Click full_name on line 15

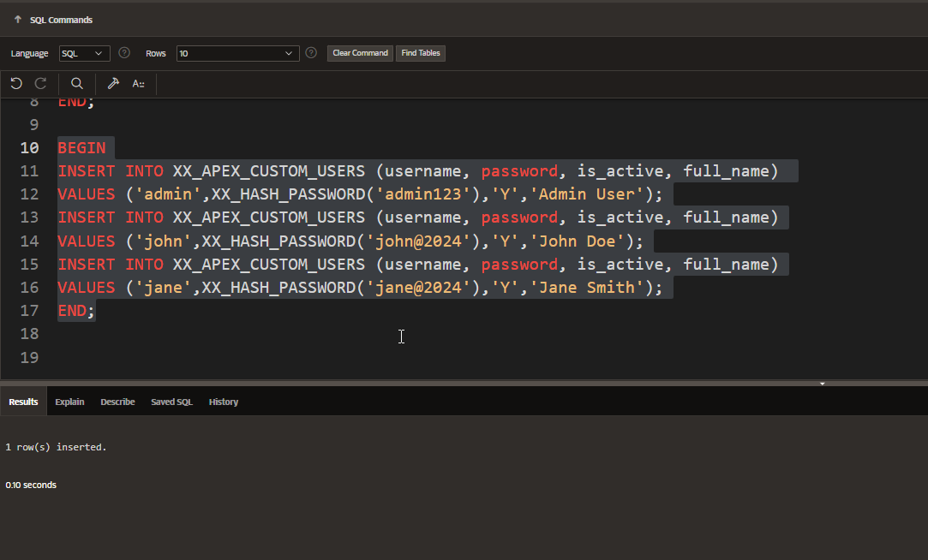click(726, 265)
